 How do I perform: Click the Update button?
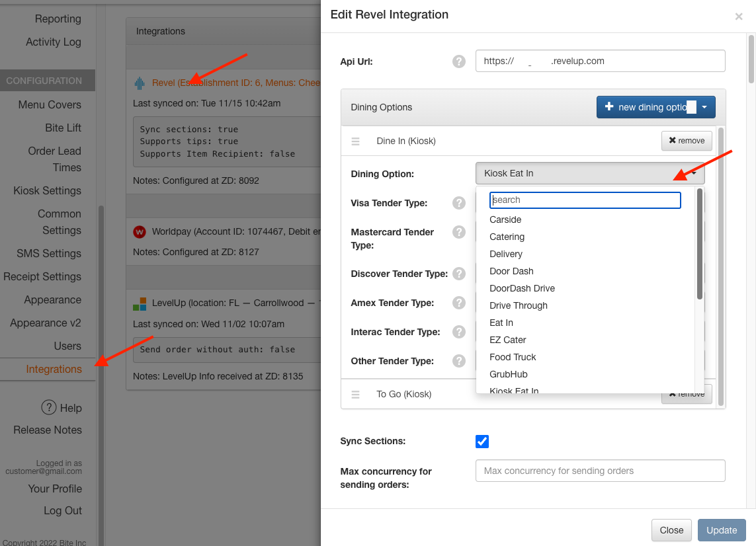722,530
